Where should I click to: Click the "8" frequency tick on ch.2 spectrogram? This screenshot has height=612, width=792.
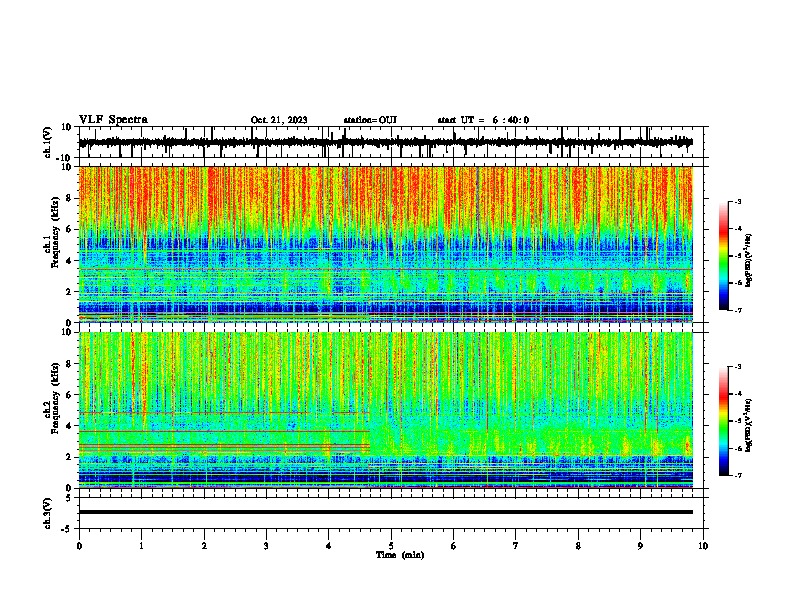click(69, 364)
